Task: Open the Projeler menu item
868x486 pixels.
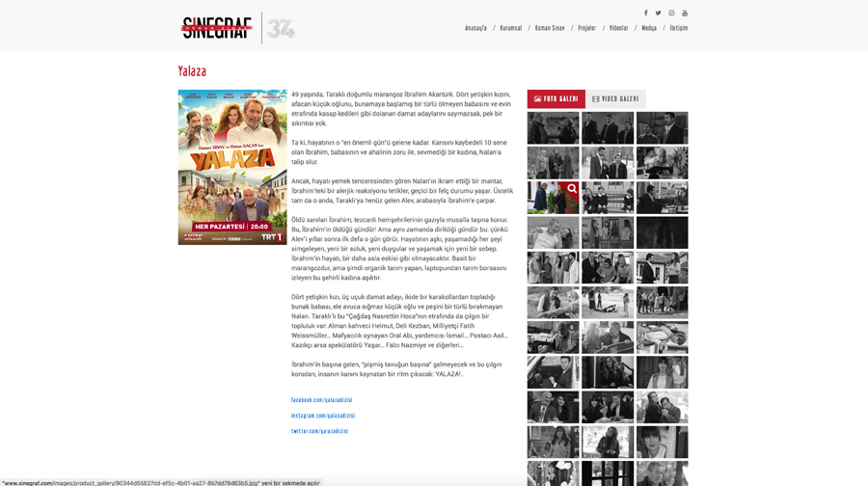Action: 586,29
